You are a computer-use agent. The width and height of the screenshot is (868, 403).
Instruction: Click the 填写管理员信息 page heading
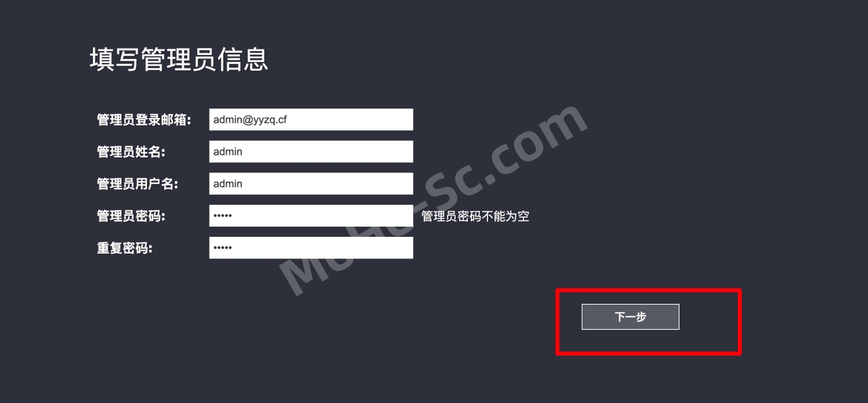click(x=179, y=59)
